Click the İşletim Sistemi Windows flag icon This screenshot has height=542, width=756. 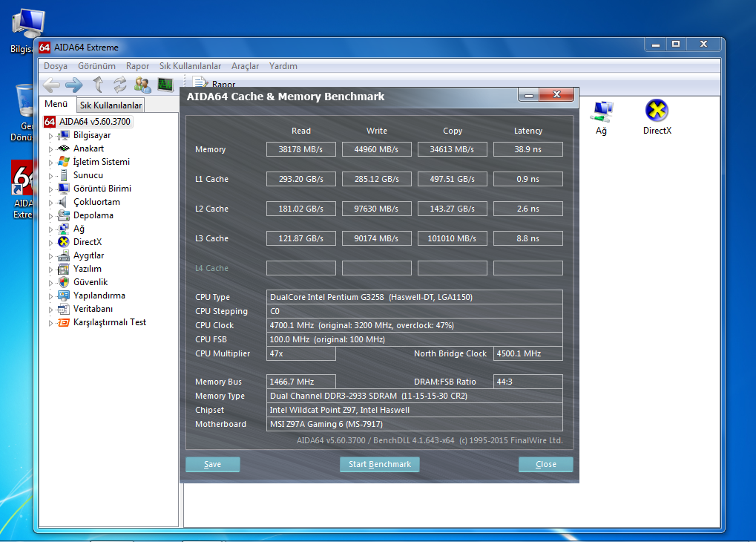(x=64, y=162)
